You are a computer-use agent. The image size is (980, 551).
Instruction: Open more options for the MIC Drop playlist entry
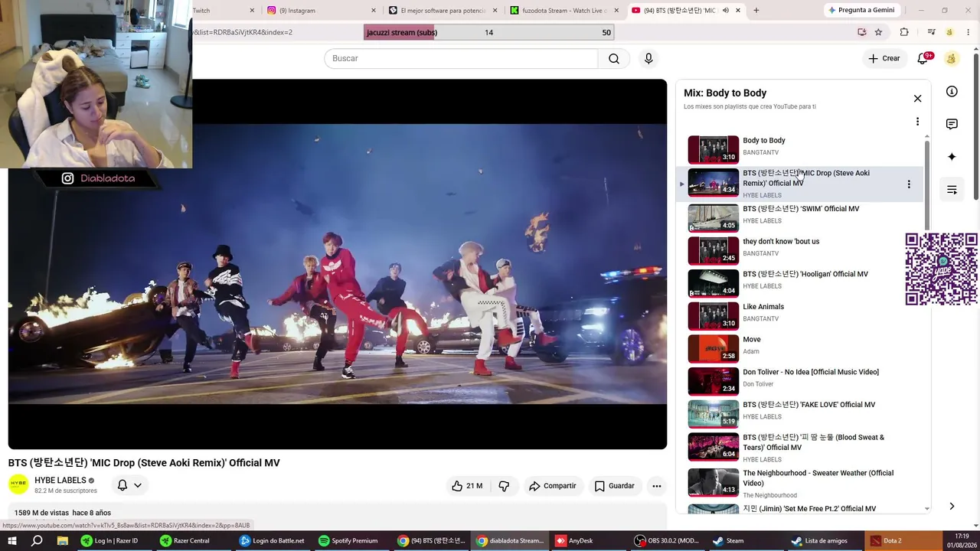pos(909,184)
